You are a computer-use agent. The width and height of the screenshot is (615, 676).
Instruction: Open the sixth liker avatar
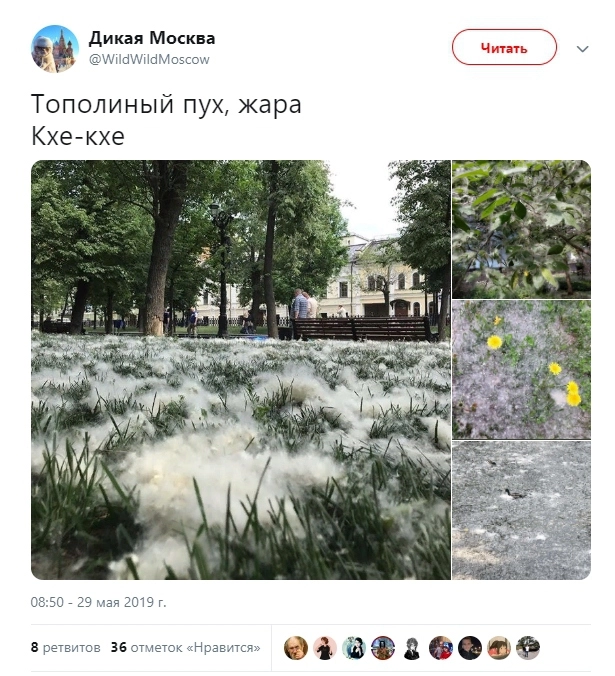coord(441,648)
